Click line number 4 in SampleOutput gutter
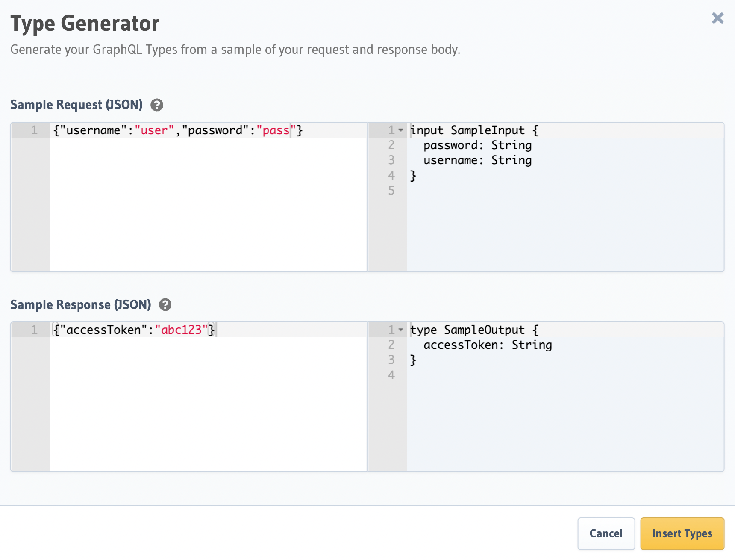The width and height of the screenshot is (735, 560). (x=391, y=375)
